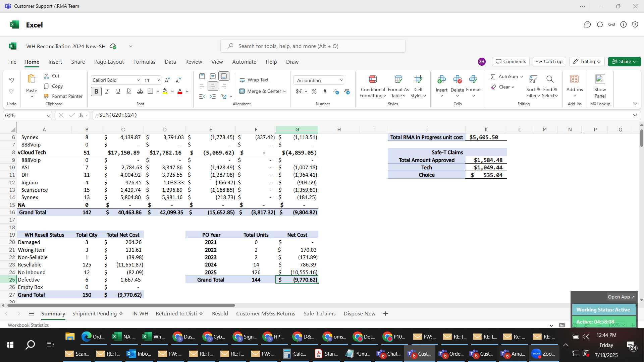Increase font size with A-up icon

click(x=167, y=80)
